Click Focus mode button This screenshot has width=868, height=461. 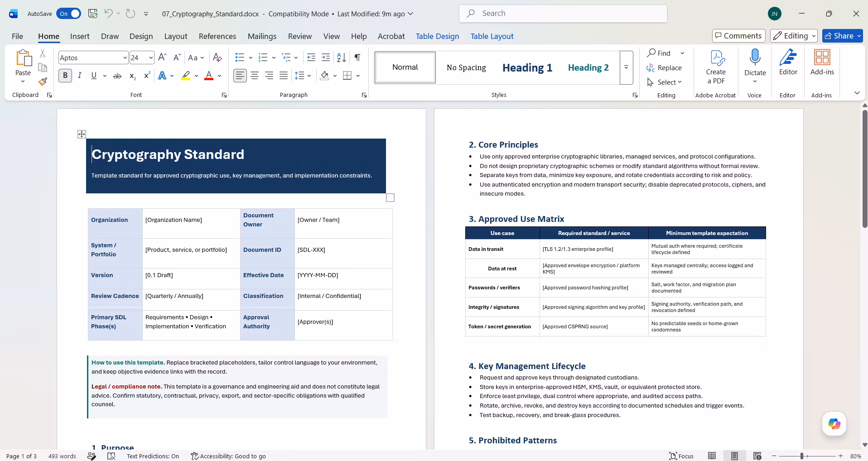click(x=681, y=456)
